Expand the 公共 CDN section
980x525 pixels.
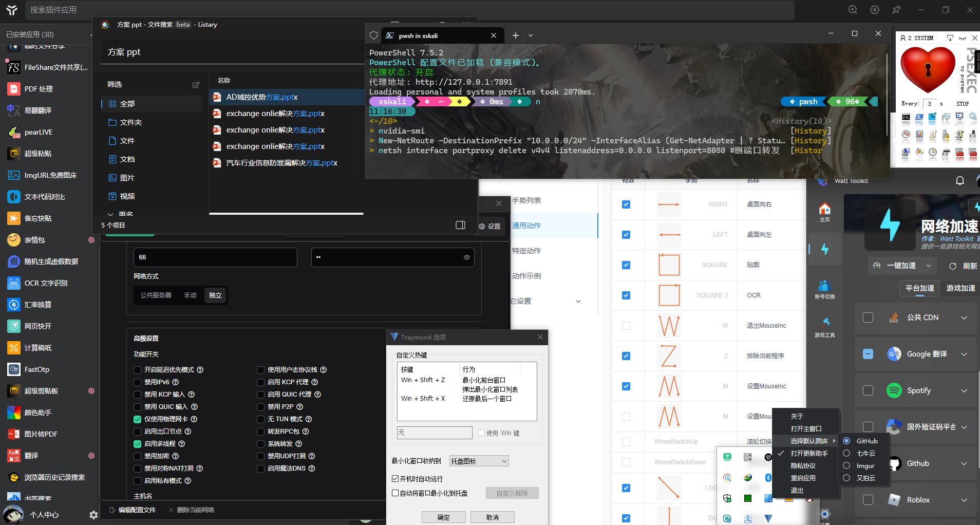tap(964, 317)
